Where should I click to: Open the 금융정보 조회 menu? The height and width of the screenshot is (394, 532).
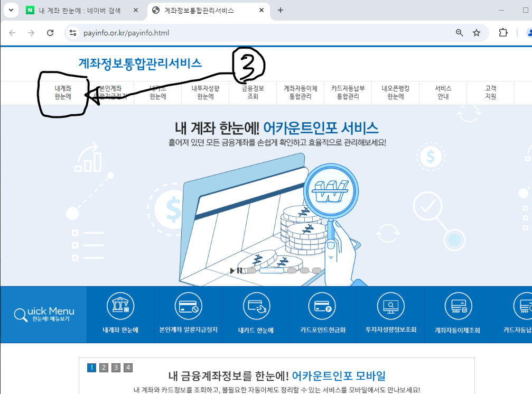pyautogui.click(x=253, y=93)
